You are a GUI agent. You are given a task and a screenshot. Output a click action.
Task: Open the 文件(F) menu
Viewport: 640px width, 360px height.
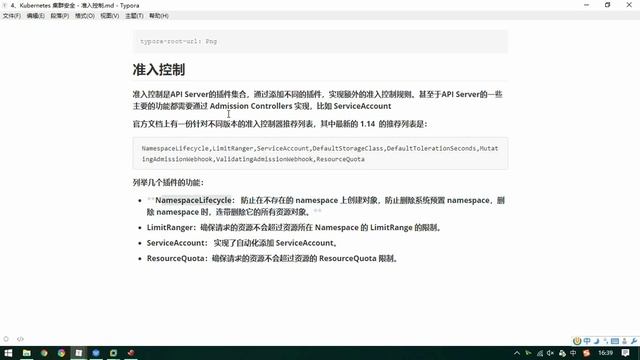click(x=11, y=16)
